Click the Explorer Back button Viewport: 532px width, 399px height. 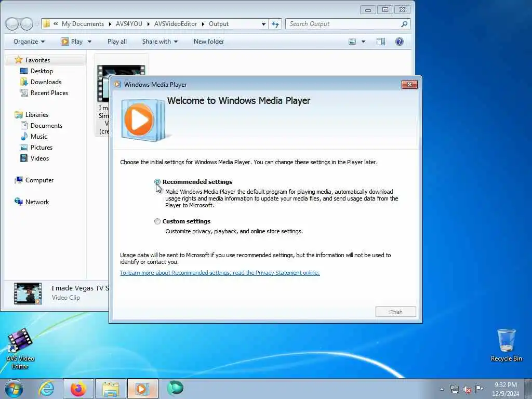click(12, 24)
